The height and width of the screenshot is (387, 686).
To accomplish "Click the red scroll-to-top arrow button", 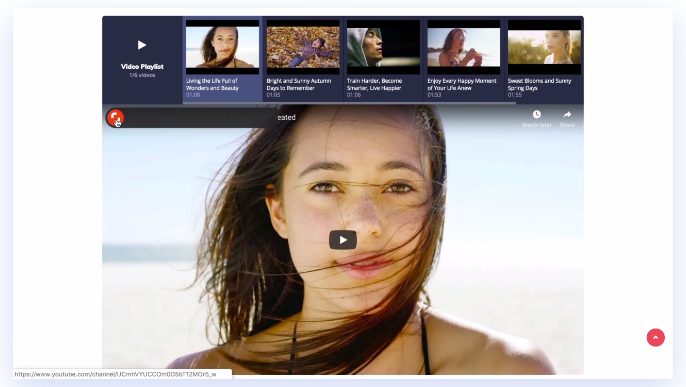I will point(655,337).
